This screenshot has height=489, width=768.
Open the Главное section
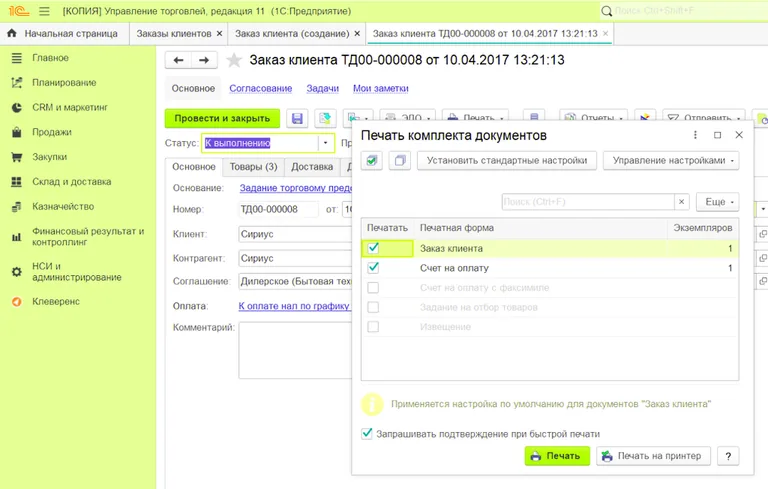tap(50, 58)
